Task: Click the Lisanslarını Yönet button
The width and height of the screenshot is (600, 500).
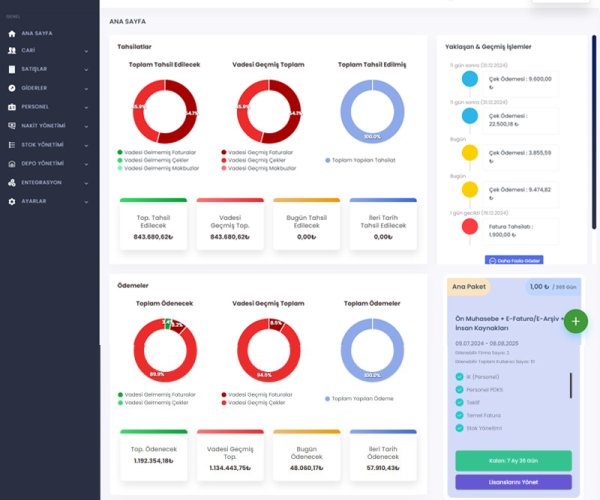Action: click(x=514, y=482)
